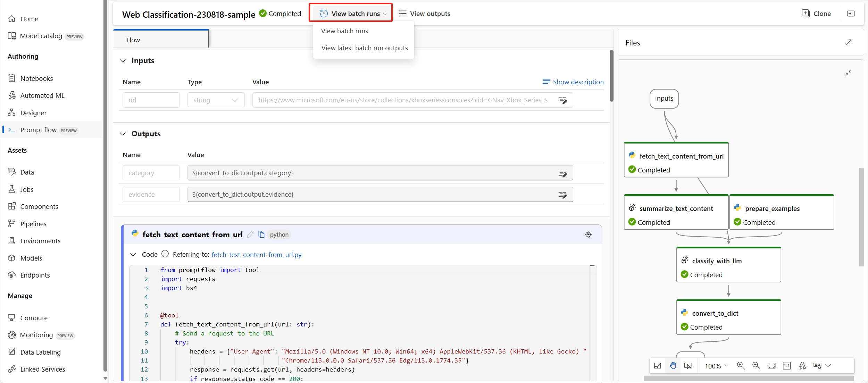This screenshot has height=383, width=868.
Task: Select the pan hand tool in graph toolbar
Action: coord(673,366)
